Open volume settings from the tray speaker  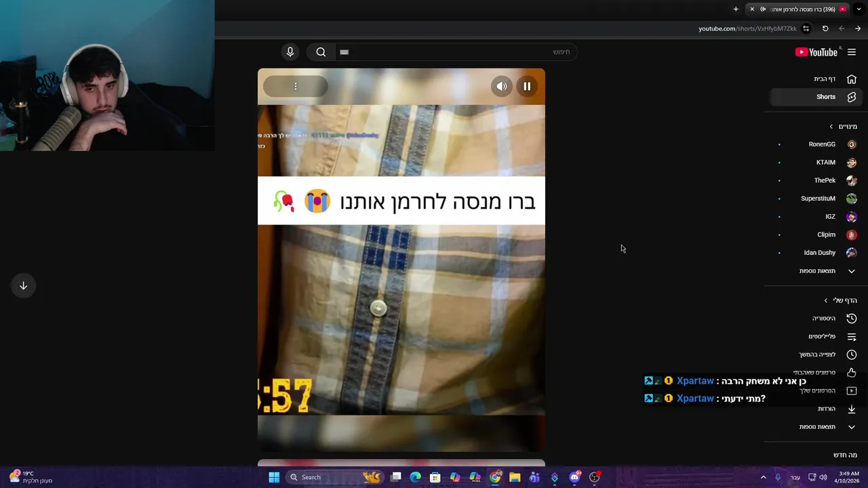823,477
